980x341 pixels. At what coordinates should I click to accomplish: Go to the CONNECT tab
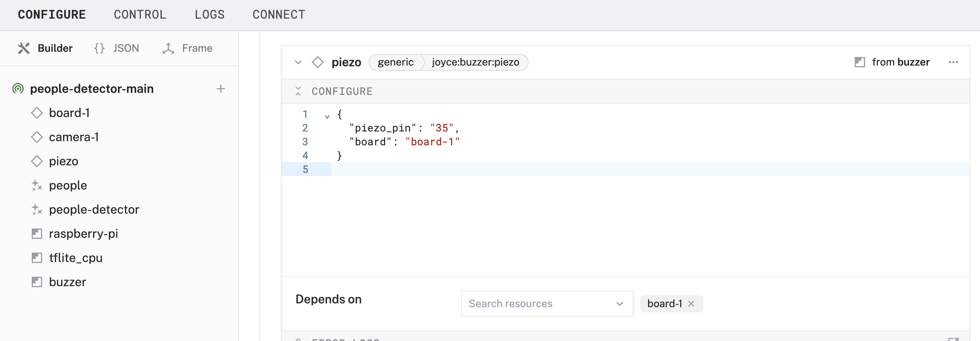[x=279, y=14]
